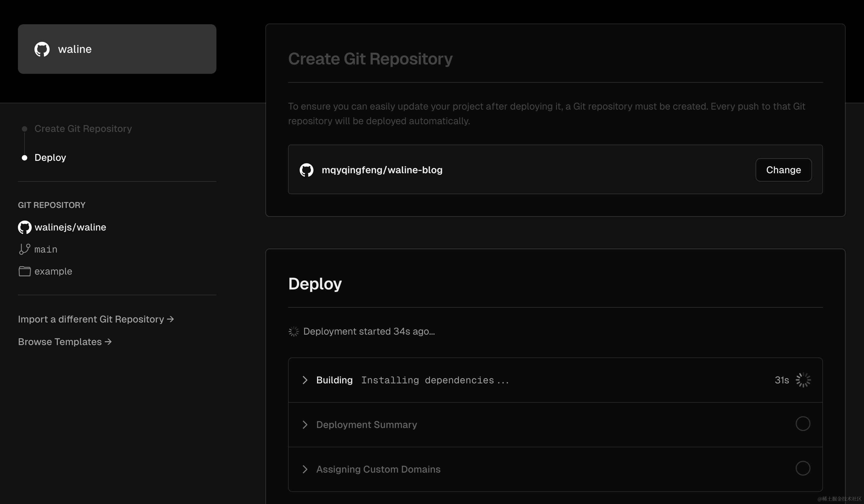Expand the Deployment Summary chevron
This screenshot has height=504, width=864.
[305, 424]
